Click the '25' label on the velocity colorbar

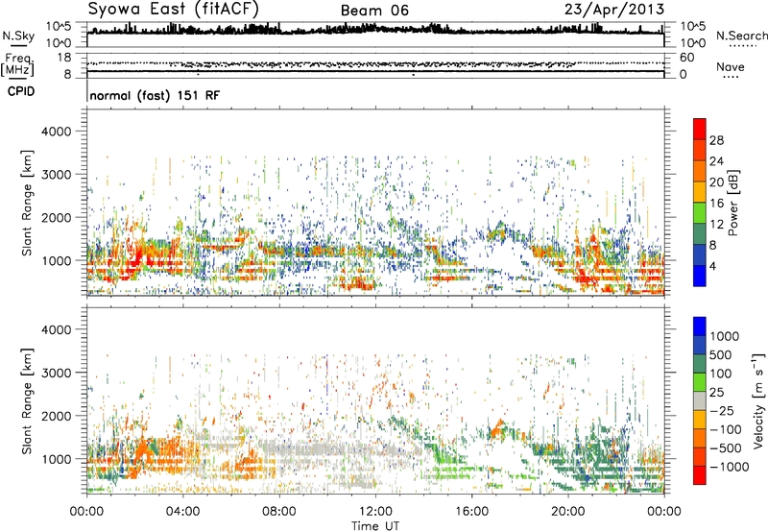(x=716, y=393)
